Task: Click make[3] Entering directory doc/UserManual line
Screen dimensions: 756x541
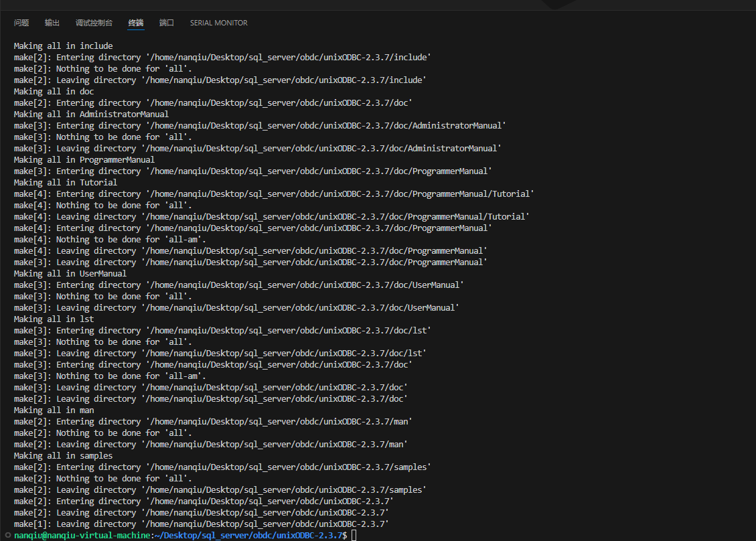Action: [238, 285]
